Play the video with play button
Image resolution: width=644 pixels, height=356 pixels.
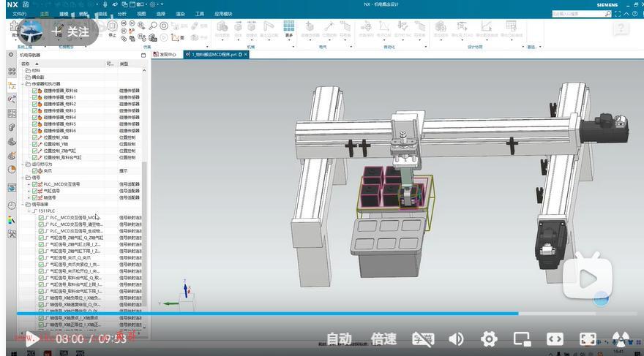31,338
